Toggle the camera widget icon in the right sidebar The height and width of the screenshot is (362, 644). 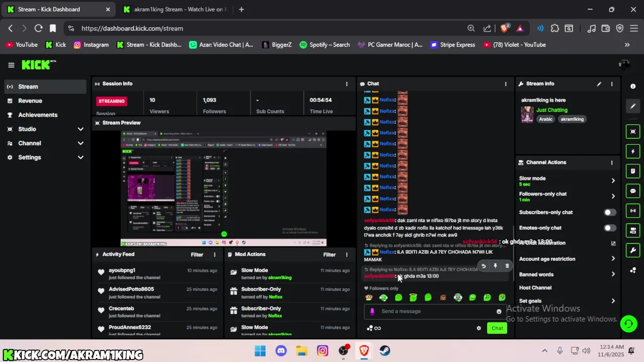tap(633, 230)
